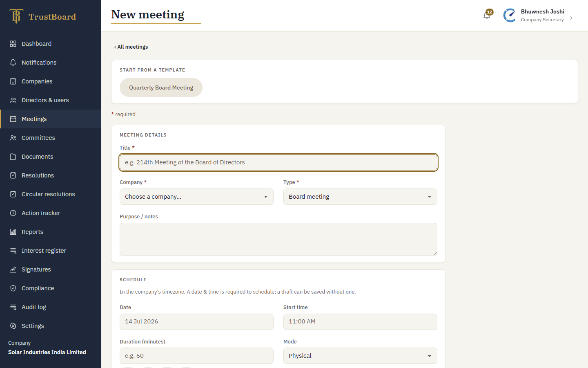Screen dimensions: 588x368
Task: Open Reports from the sidebar
Action: pyautogui.click(x=51, y=232)
